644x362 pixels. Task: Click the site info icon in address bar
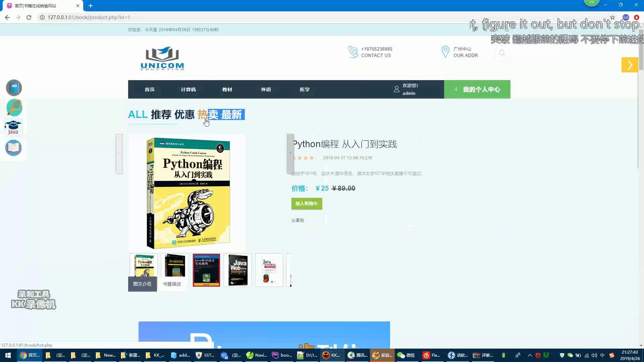pyautogui.click(x=42, y=17)
